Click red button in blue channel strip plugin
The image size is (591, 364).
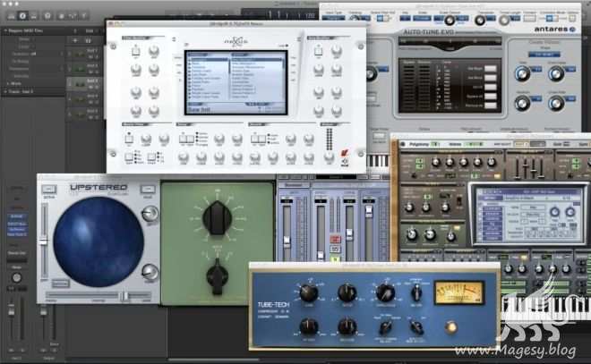point(335,239)
